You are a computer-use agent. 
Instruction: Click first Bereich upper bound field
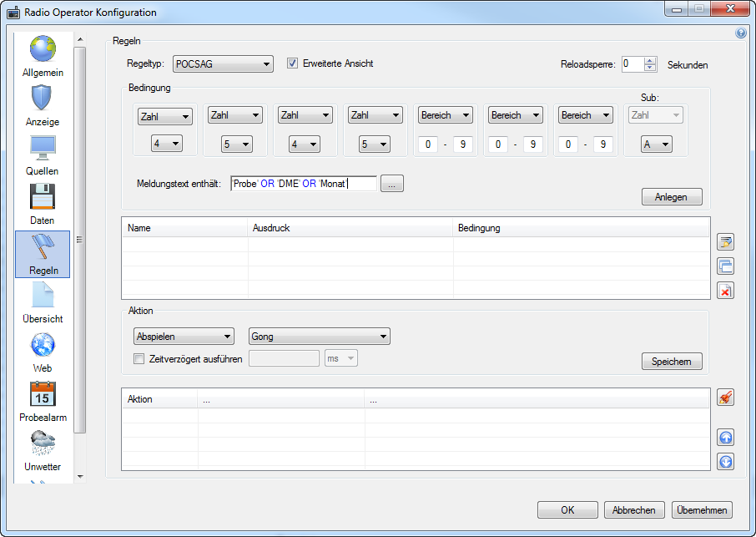pyautogui.click(x=463, y=144)
